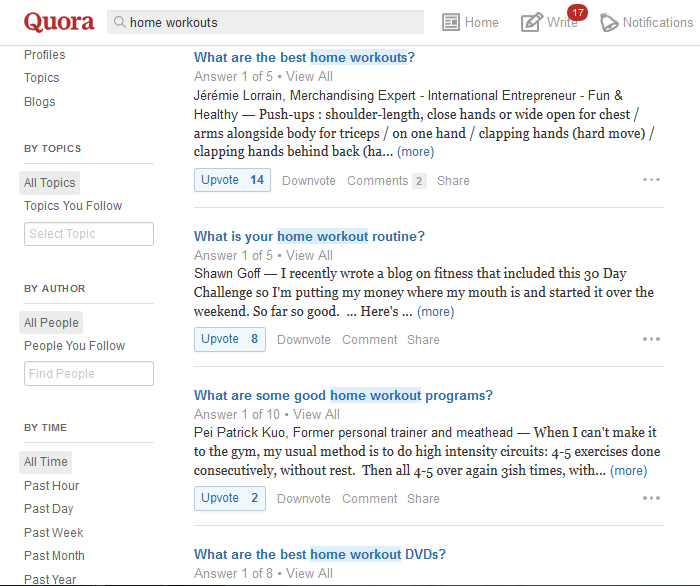The width and height of the screenshot is (700, 586).
Task: Open Comments 2 on Jérémie Lorrain's answer
Action: pos(387,181)
